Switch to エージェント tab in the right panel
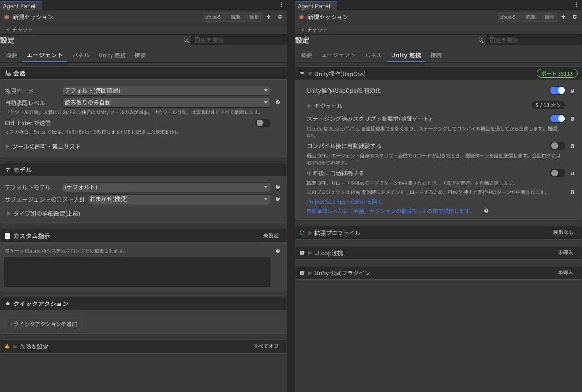 pos(338,55)
